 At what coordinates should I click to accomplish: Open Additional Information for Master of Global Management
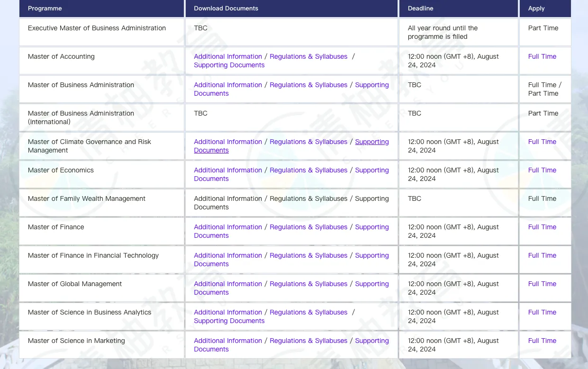227,284
